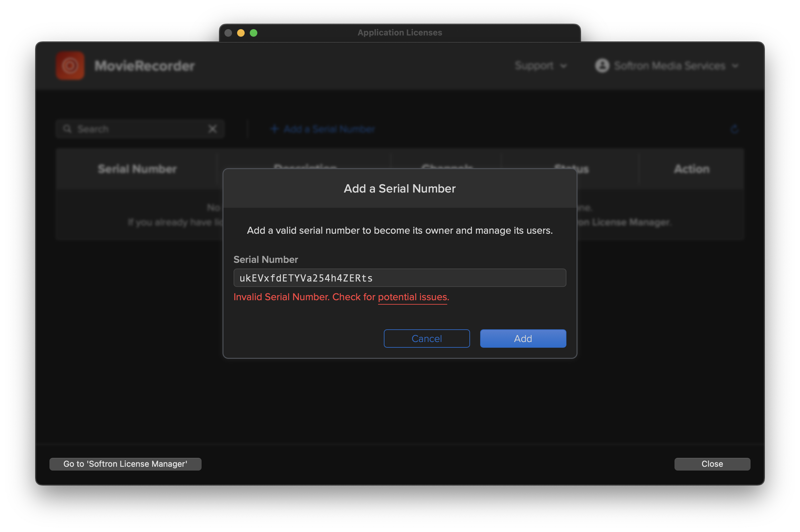Cancel the Add a Serial Number dialog

pos(427,338)
